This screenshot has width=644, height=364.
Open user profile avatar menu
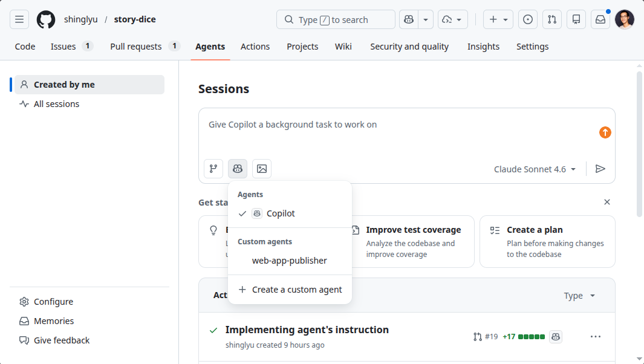624,19
